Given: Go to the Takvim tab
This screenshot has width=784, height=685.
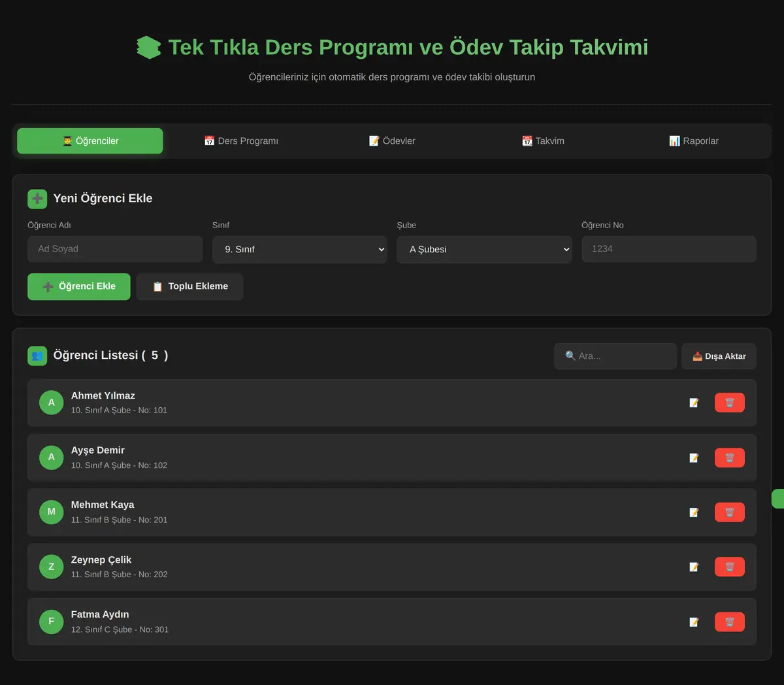Looking at the screenshot, I should tap(543, 141).
